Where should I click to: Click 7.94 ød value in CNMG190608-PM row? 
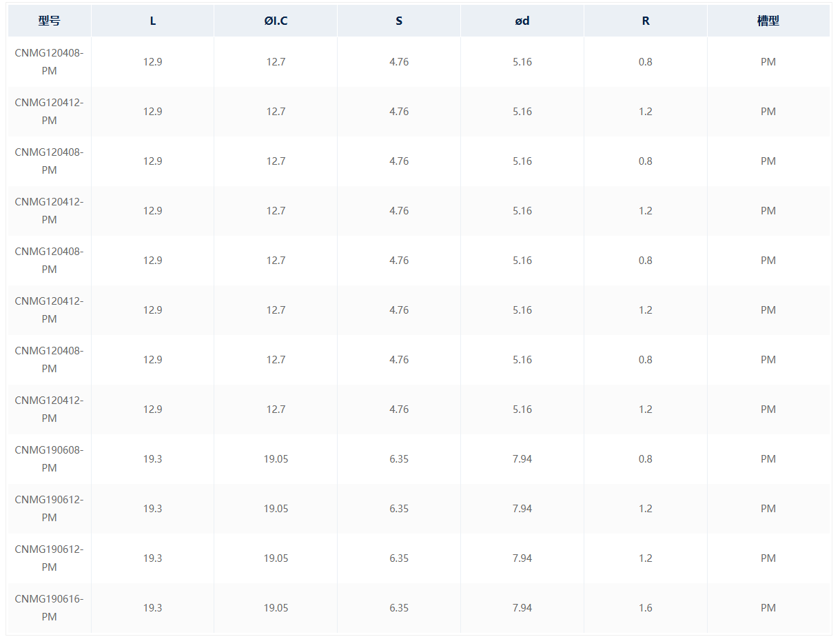522,459
